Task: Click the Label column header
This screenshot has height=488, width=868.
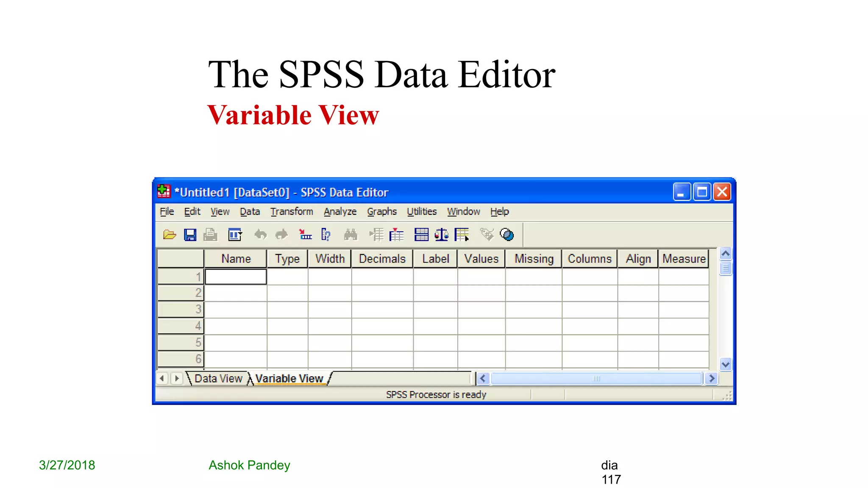Action: [435, 259]
